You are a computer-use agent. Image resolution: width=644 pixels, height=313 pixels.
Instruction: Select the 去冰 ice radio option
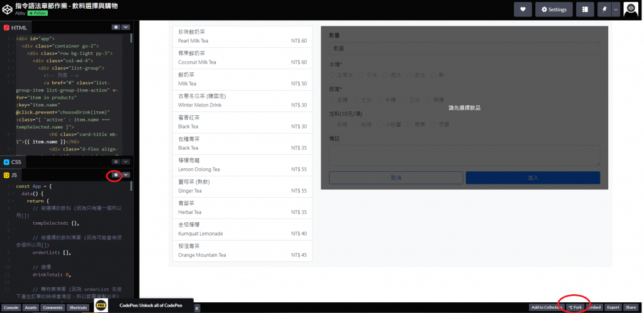(x=409, y=76)
